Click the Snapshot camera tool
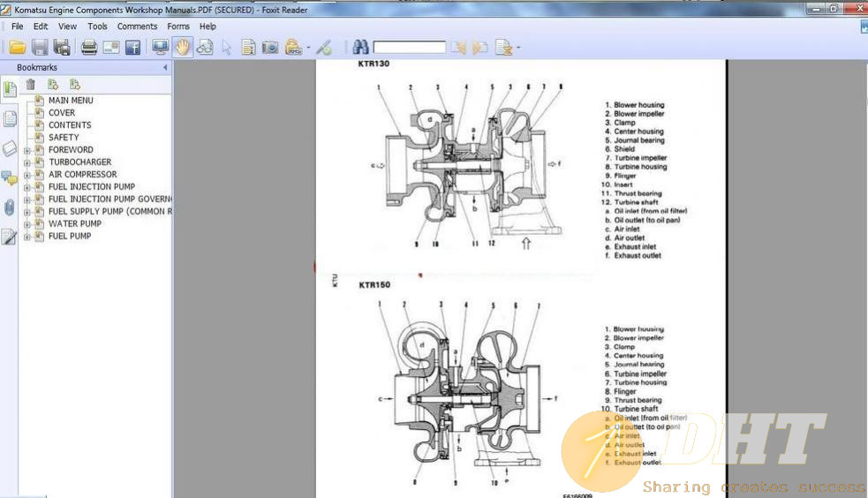 [270, 48]
